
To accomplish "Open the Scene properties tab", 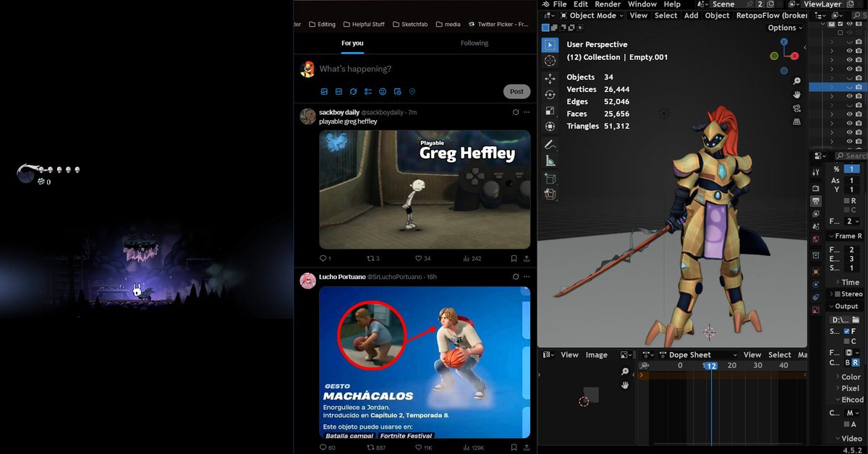I will tap(816, 226).
